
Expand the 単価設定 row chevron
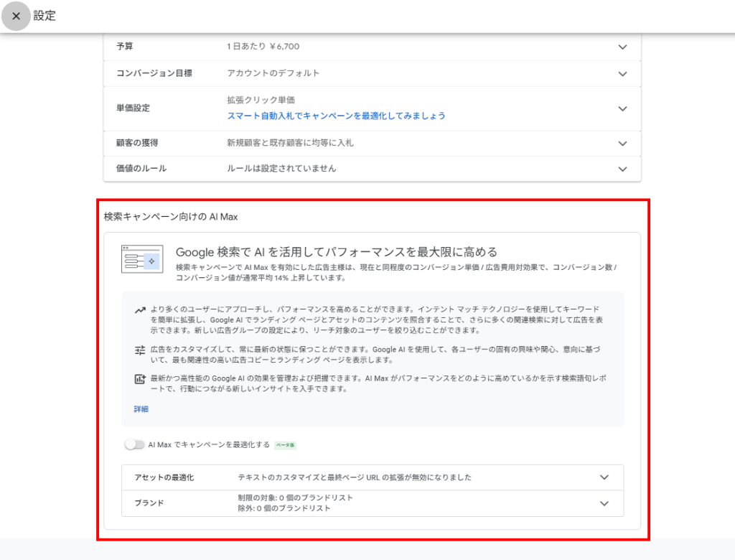pyautogui.click(x=622, y=108)
